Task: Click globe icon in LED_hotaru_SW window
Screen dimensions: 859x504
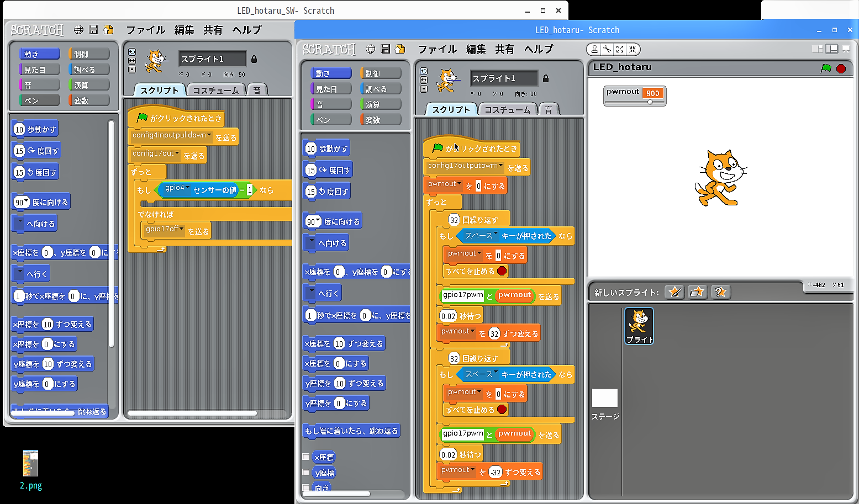Action: (x=78, y=30)
